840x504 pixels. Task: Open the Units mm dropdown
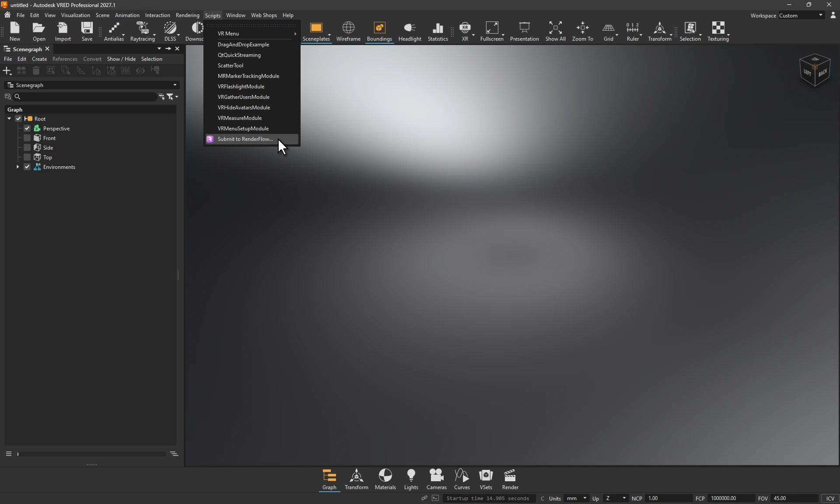coord(576,498)
